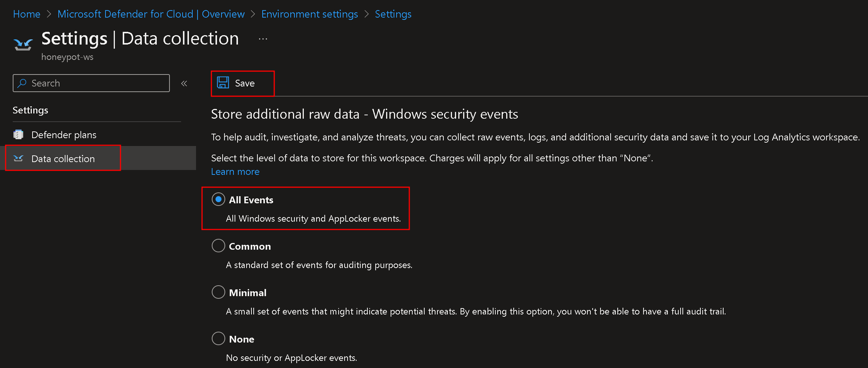Go to Home breadcrumb link
Image resolution: width=868 pixels, height=368 pixels.
coord(27,14)
